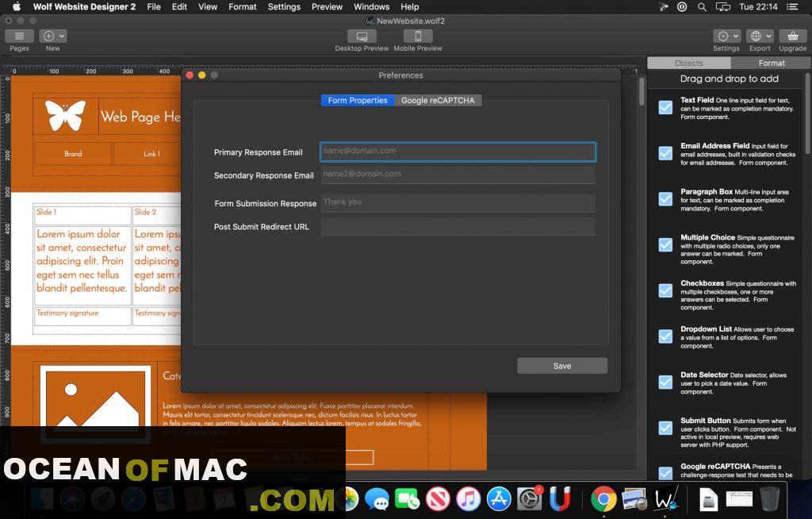Viewport: 812px width, 519px height.
Task: Click the Form Submission Response field
Action: [458, 202]
